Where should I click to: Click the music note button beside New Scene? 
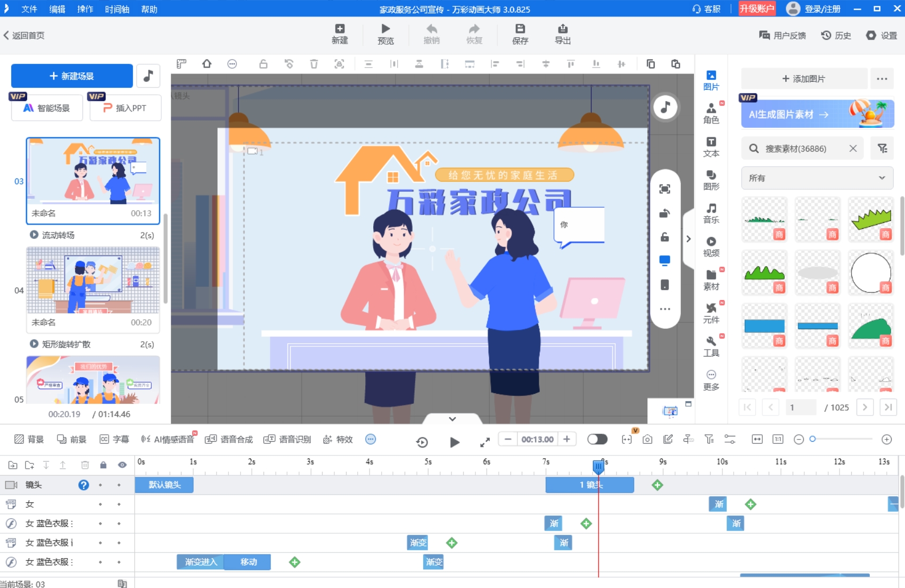149,76
